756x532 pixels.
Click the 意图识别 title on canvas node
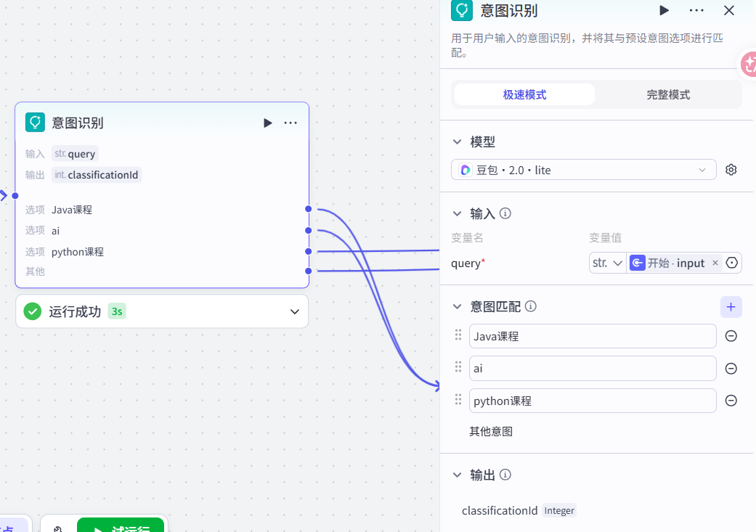point(78,123)
